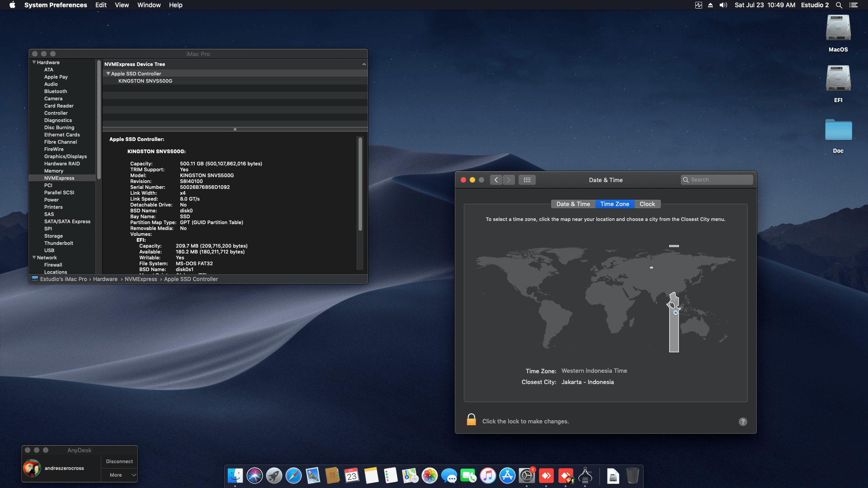
Task: Collapse the Apple SSD Controller row
Action: click(x=108, y=74)
